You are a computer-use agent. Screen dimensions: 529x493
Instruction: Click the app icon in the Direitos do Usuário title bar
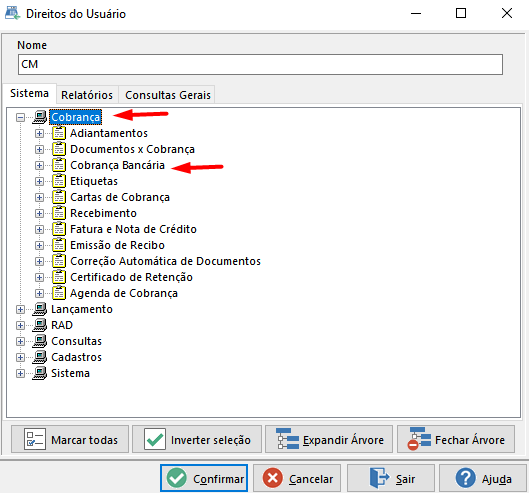(x=13, y=13)
